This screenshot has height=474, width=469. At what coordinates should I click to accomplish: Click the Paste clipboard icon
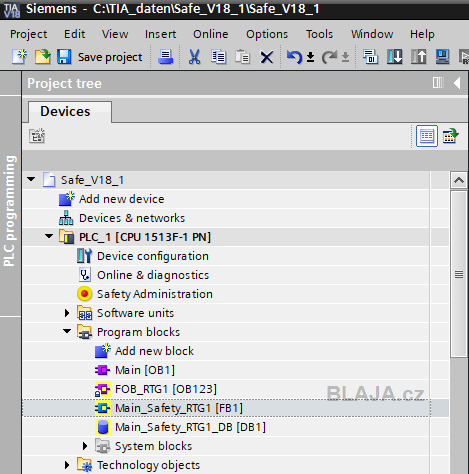click(x=242, y=57)
